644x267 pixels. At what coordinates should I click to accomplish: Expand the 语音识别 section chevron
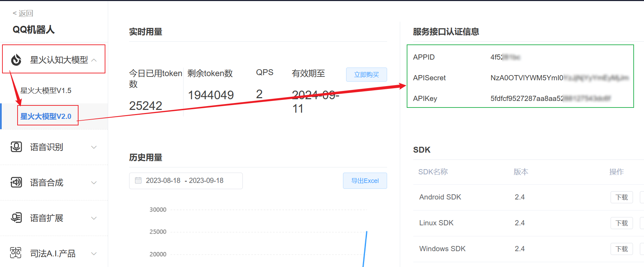[94, 147]
